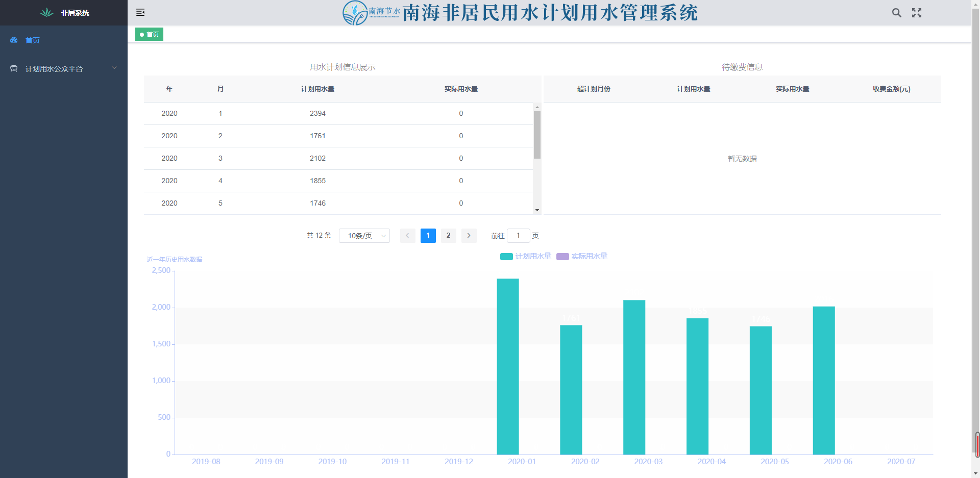Open the search magnifier icon

point(896,13)
